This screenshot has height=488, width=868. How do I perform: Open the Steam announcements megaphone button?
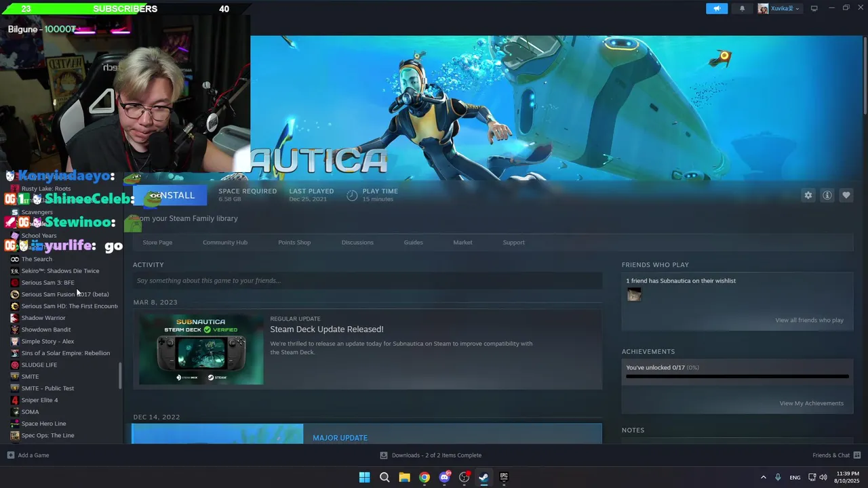click(x=717, y=9)
